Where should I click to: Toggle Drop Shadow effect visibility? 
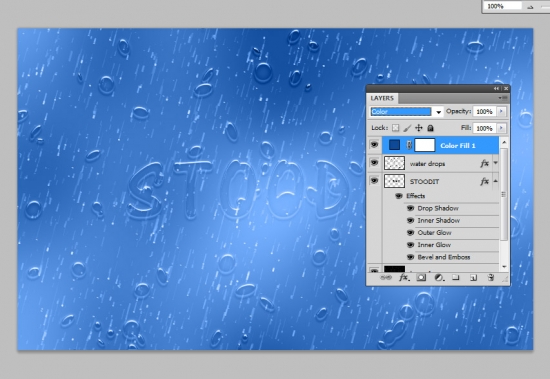410,208
